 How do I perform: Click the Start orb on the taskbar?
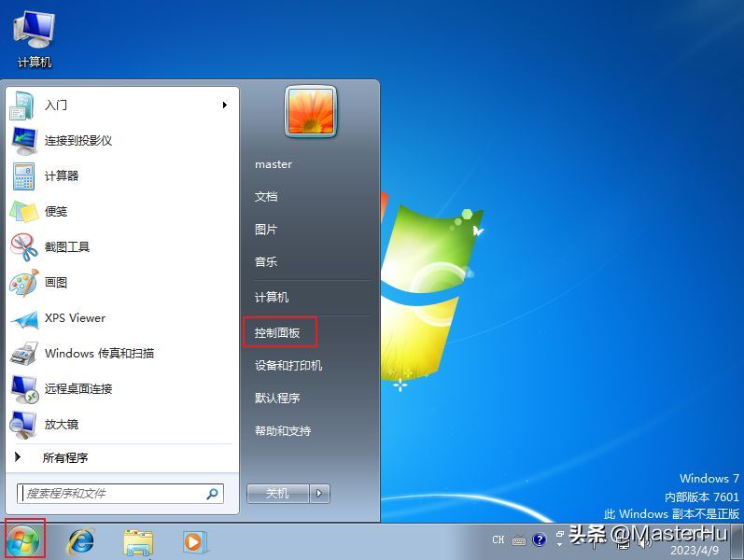[23, 541]
